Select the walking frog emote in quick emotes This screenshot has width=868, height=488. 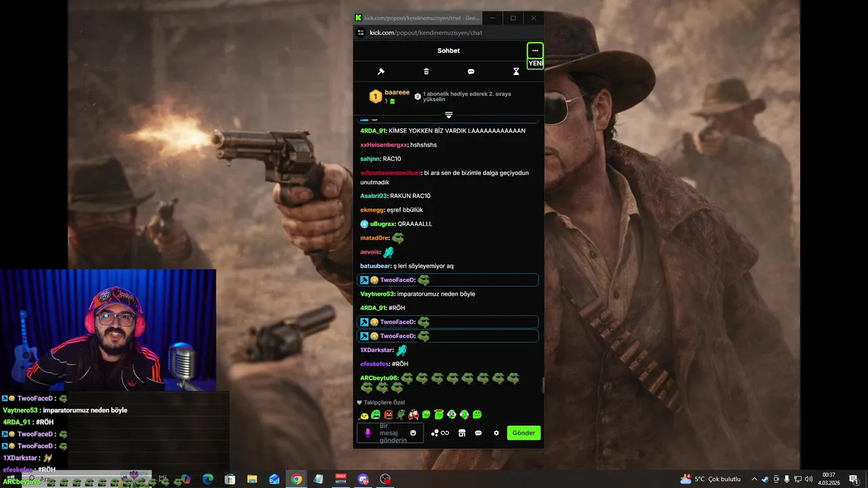coord(401,415)
